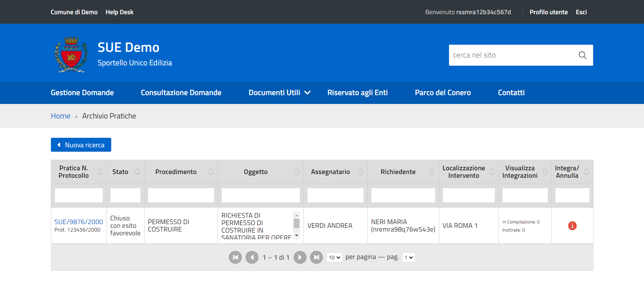This screenshot has width=644, height=281.
Task: Click the search magnifier icon
Action: pyautogui.click(x=582, y=55)
